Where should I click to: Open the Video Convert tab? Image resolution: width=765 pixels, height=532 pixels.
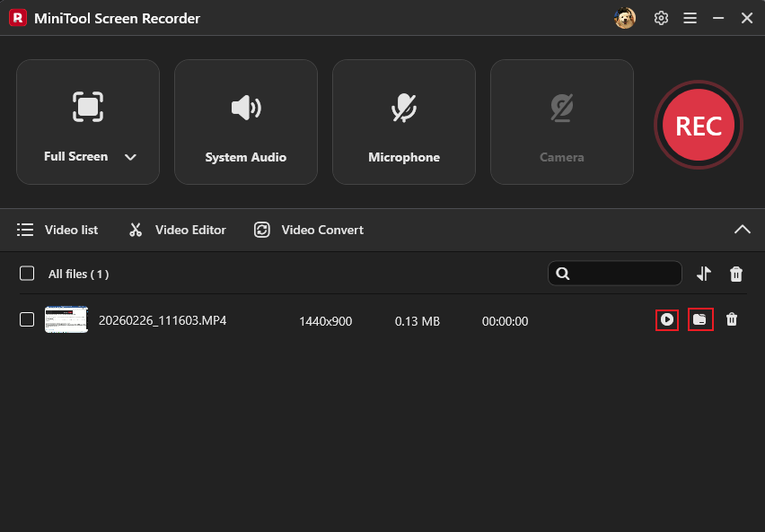[308, 230]
